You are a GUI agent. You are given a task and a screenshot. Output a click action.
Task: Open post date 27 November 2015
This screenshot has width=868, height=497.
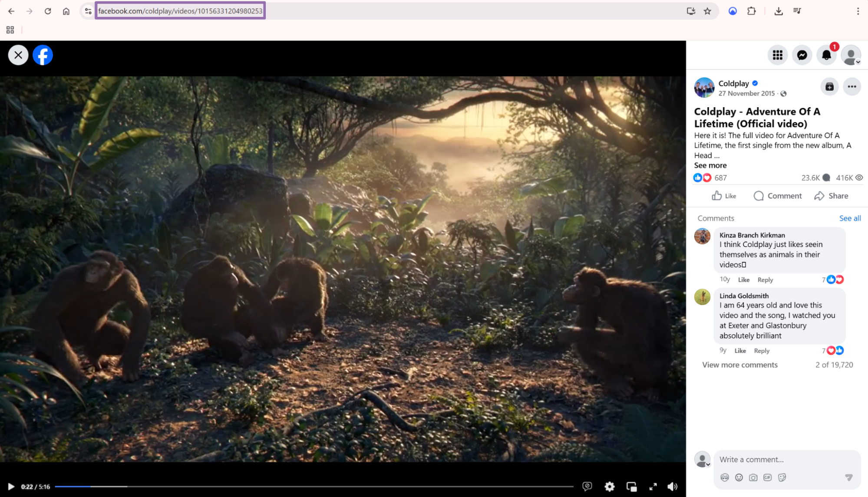[x=746, y=93]
